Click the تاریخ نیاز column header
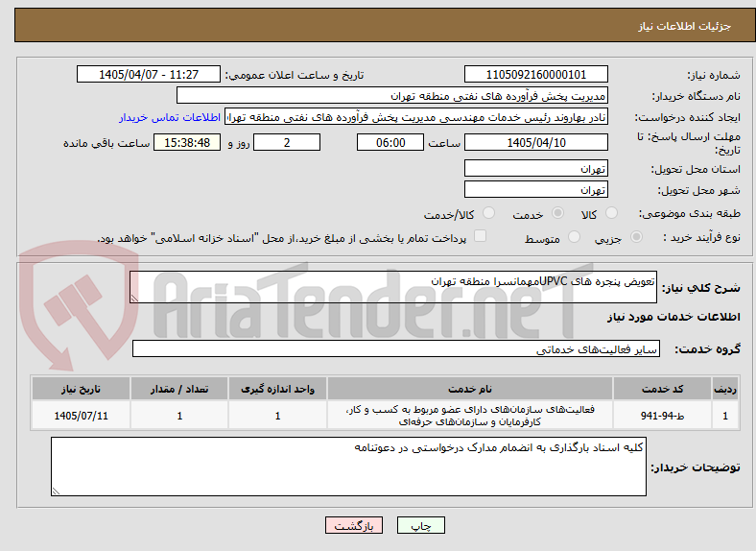The width and height of the screenshot is (756, 551). click(x=81, y=389)
